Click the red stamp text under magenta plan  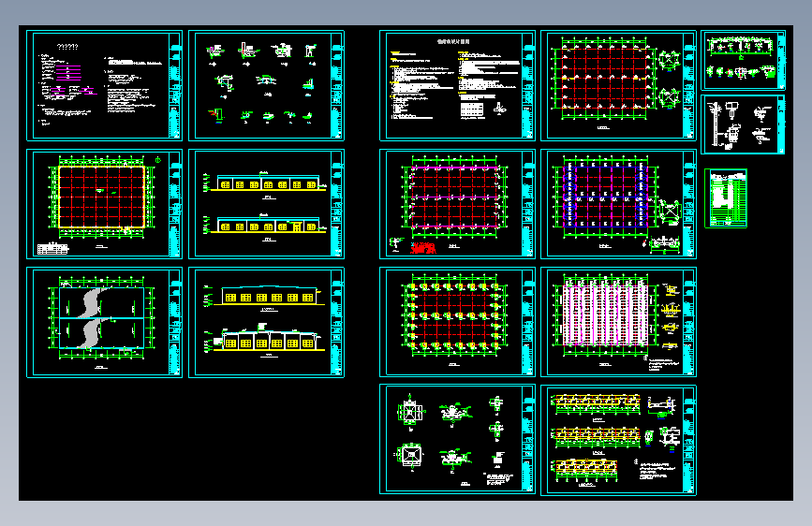pyautogui.click(x=423, y=248)
